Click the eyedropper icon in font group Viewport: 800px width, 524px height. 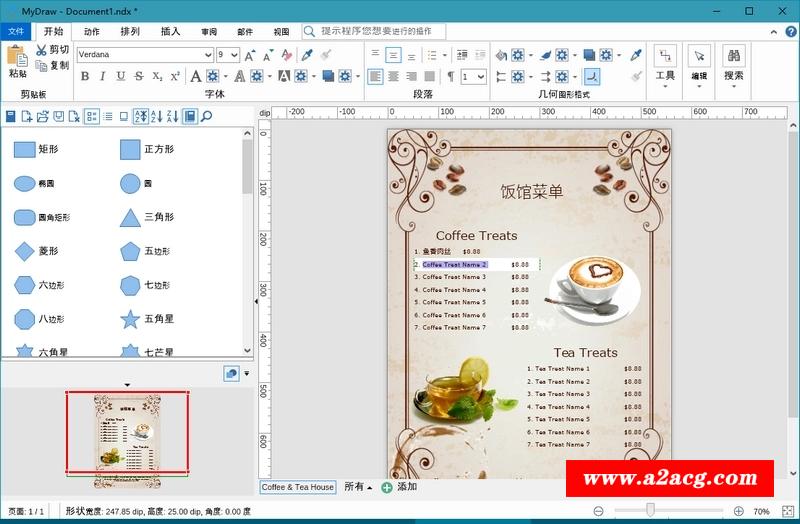308,55
